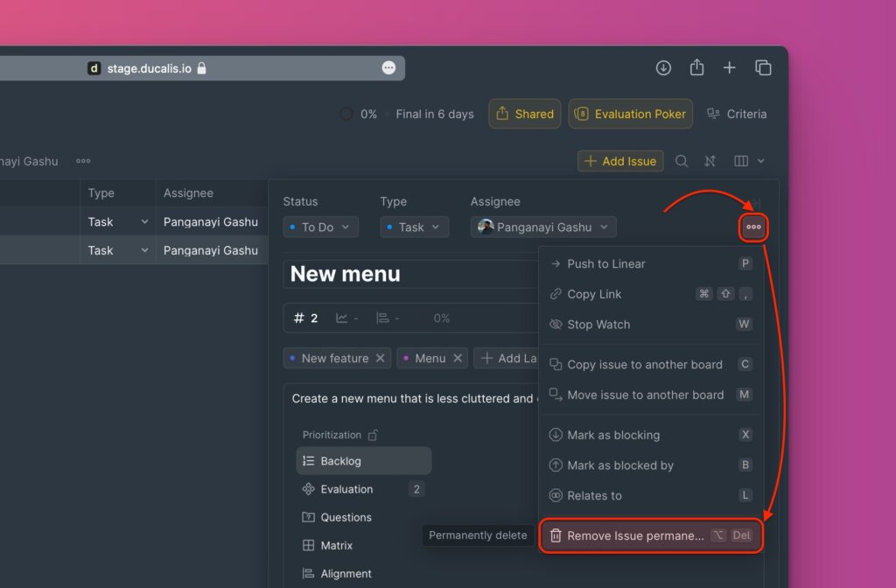Click the Safari downloads icon
The height and width of the screenshot is (588, 896).
pos(663,68)
